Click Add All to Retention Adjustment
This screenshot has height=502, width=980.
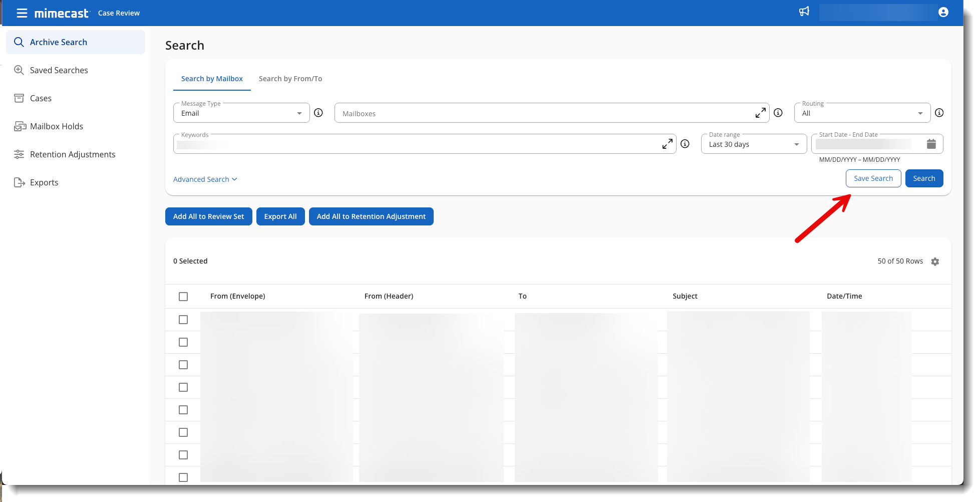click(371, 216)
